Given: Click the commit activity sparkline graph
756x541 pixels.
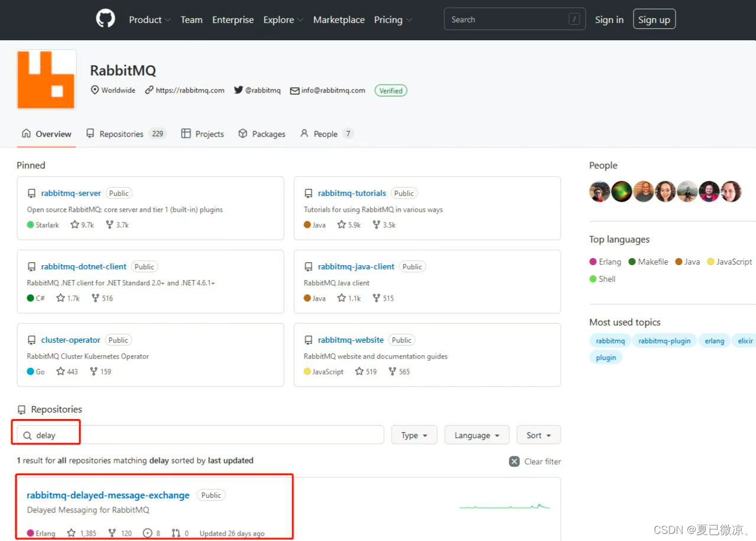Looking at the screenshot, I should pos(505,506).
